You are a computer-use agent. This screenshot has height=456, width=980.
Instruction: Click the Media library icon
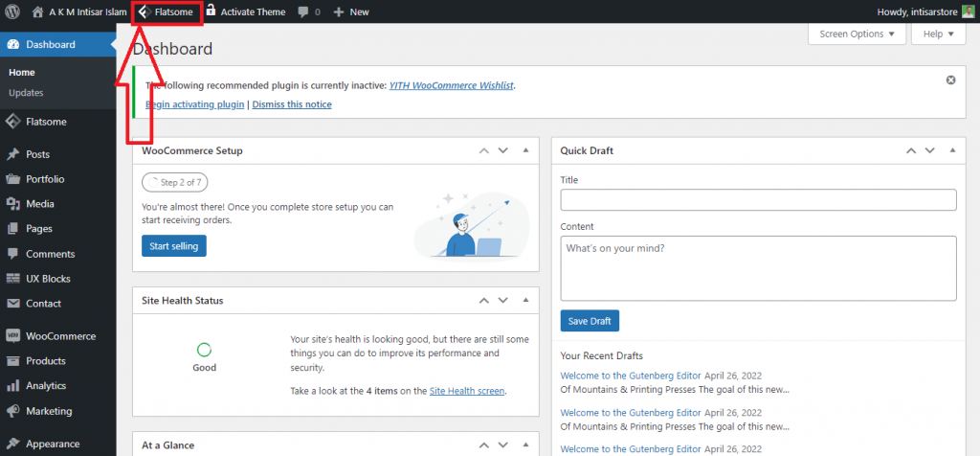tap(13, 204)
